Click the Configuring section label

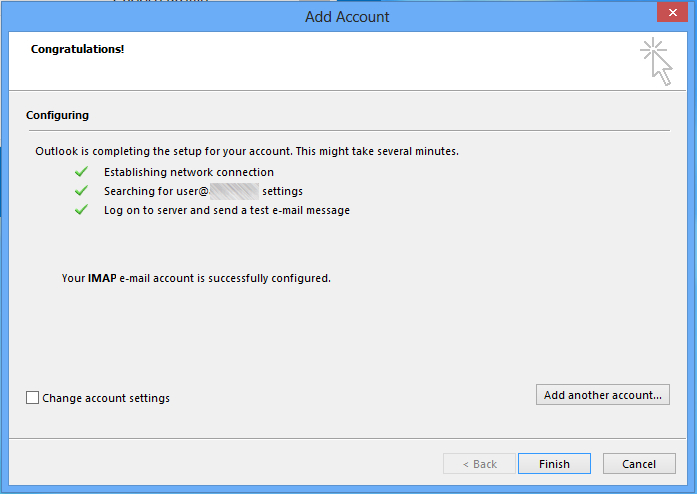(x=57, y=115)
